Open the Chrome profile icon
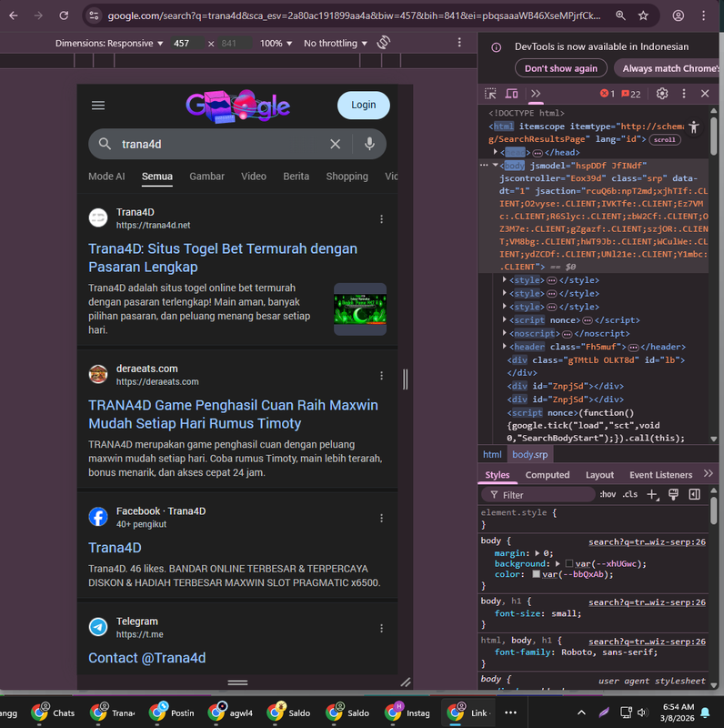The width and height of the screenshot is (724, 728). point(678,15)
